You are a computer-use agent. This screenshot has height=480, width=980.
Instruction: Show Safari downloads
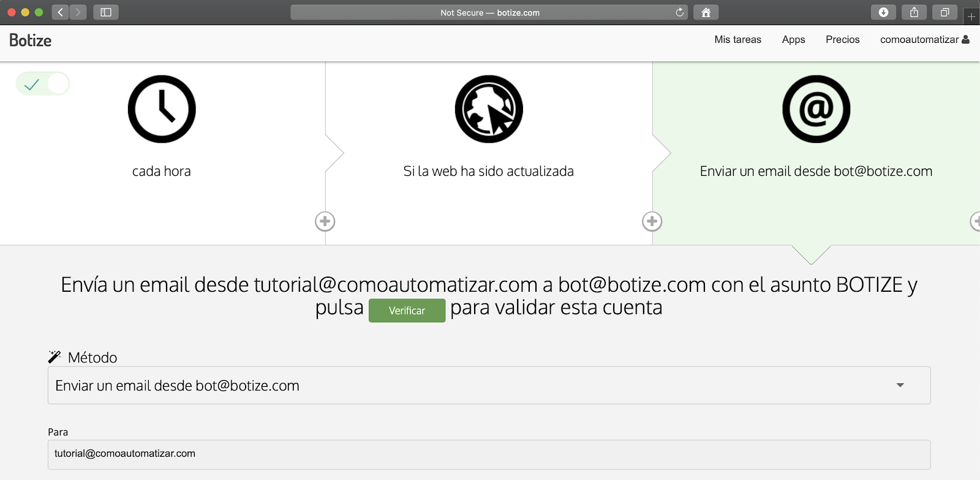(x=883, y=12)
